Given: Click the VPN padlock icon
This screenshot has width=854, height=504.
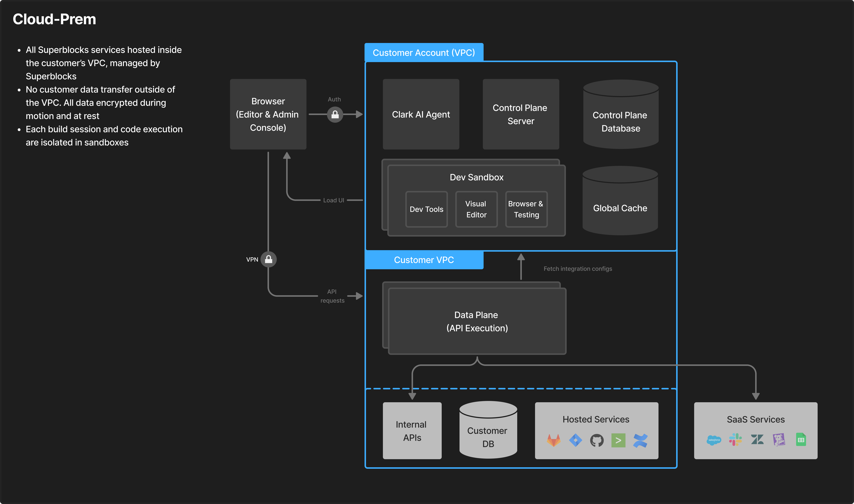Looking at the screenshot, I should (x=268, y=260).
